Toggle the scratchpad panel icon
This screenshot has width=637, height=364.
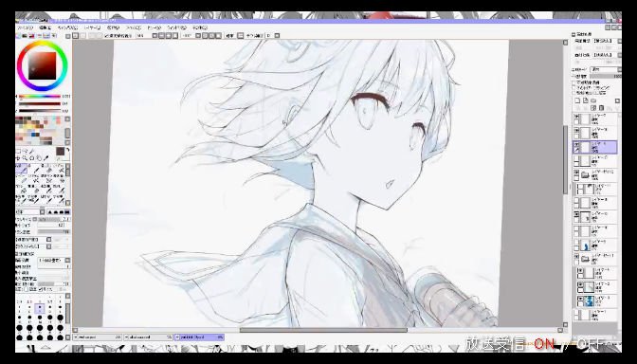54,36
